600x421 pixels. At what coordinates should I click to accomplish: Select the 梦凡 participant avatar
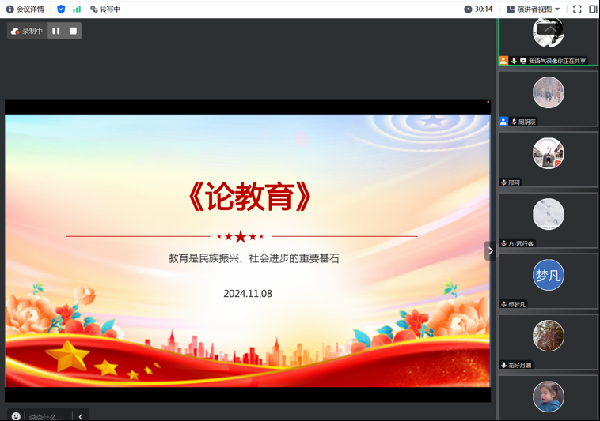pos(548,276)
